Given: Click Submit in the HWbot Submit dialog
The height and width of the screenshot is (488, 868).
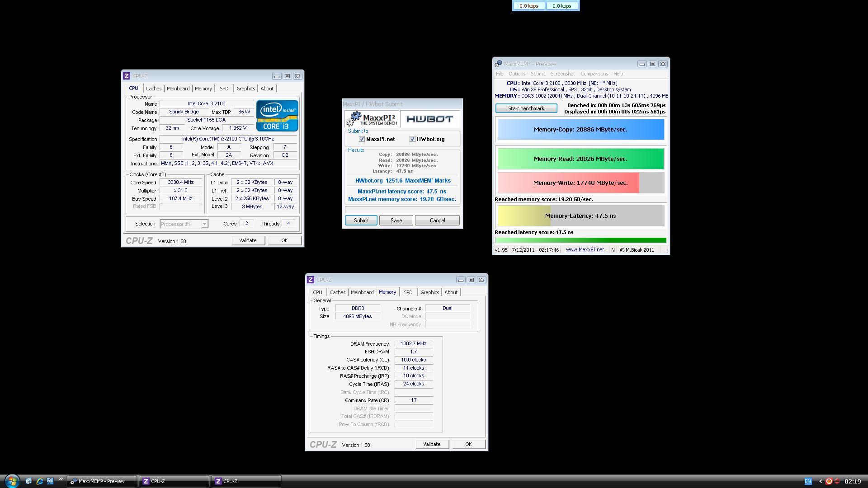Looking at the screenshot, I should [x=361, y=221].
